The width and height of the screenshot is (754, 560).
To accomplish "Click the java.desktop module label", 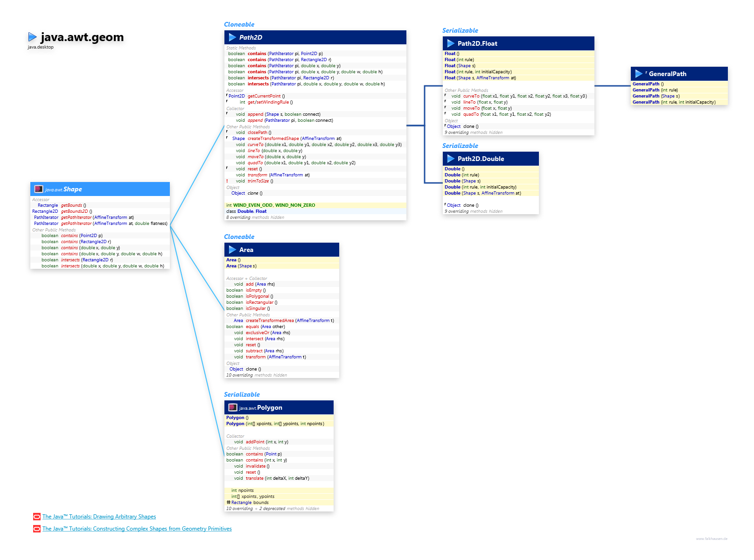I will pos(41,47).
